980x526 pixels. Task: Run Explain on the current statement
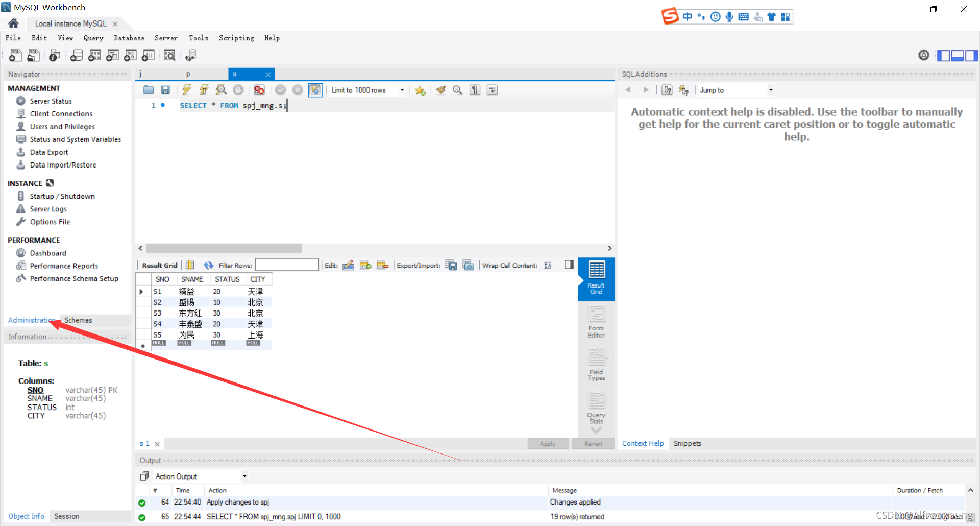click(221, 90)
